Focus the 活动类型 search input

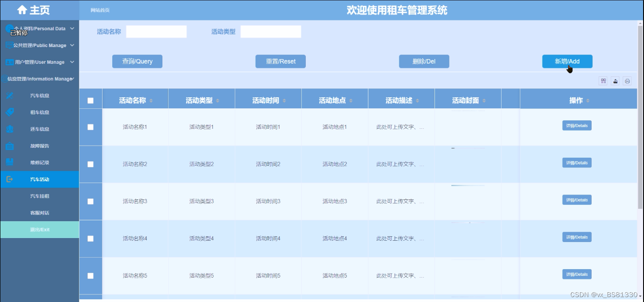(x=271, y=32)
